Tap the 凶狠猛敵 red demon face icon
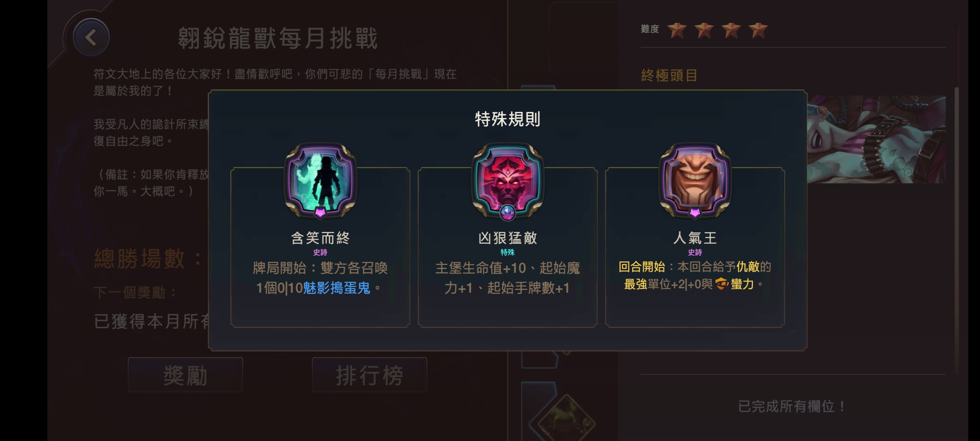980x441 pixels. tap(508, 180)
